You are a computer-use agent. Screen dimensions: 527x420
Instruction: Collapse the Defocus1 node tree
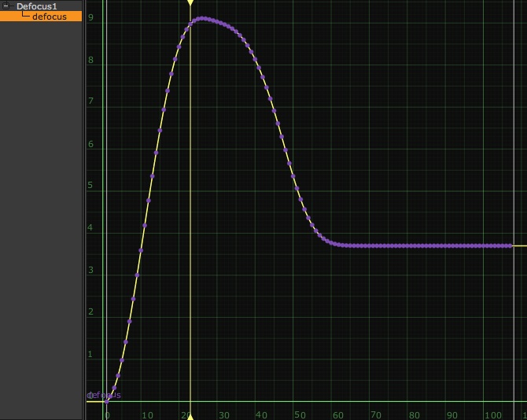pos(6,6)
